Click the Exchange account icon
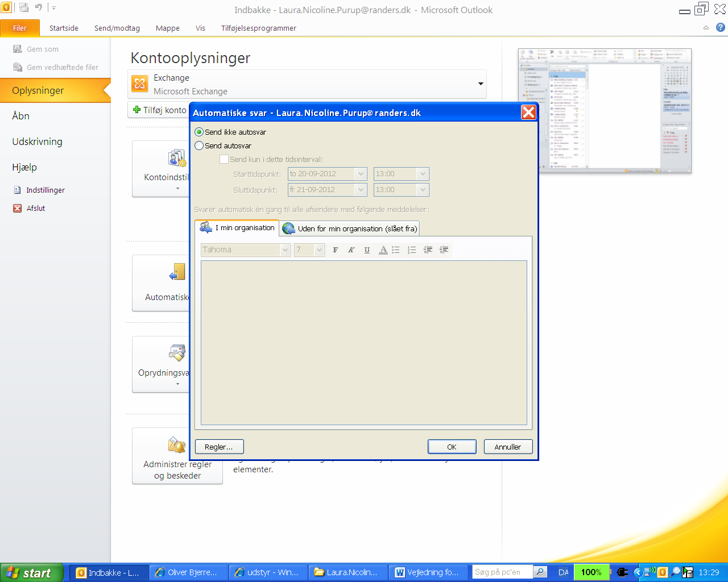This screenshot has width=728, height=582. coord(139,84)
